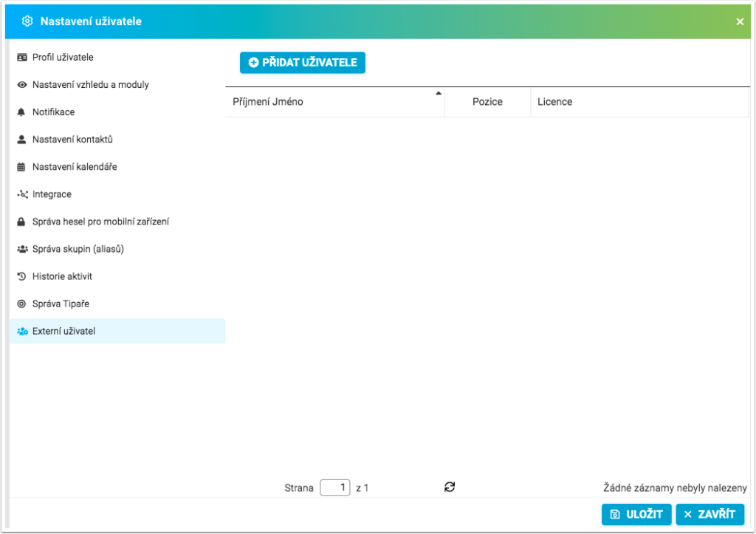Open Nastavení vzhledu a moduly
The image size is (756, 534).
[x=117, y=85]
